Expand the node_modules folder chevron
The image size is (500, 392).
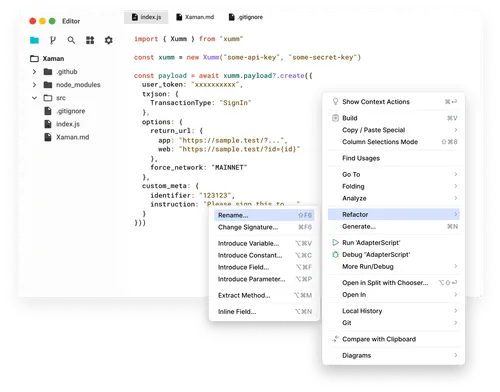click(x=34, y=85)
